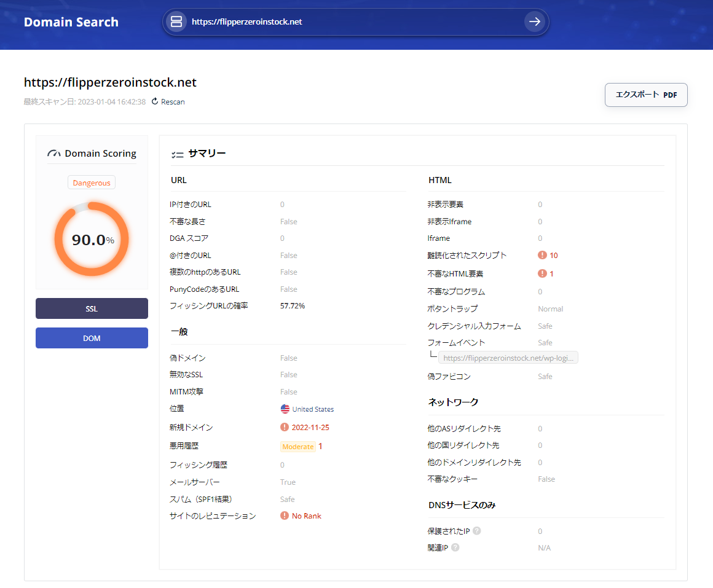The image size is (713, 588).
Task: Click the DGA スコア label
Action: [189, 238]
